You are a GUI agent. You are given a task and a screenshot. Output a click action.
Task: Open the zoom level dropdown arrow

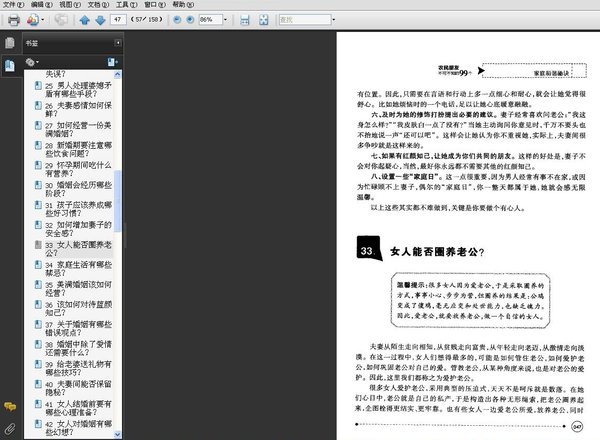click(x=225, y=20)
